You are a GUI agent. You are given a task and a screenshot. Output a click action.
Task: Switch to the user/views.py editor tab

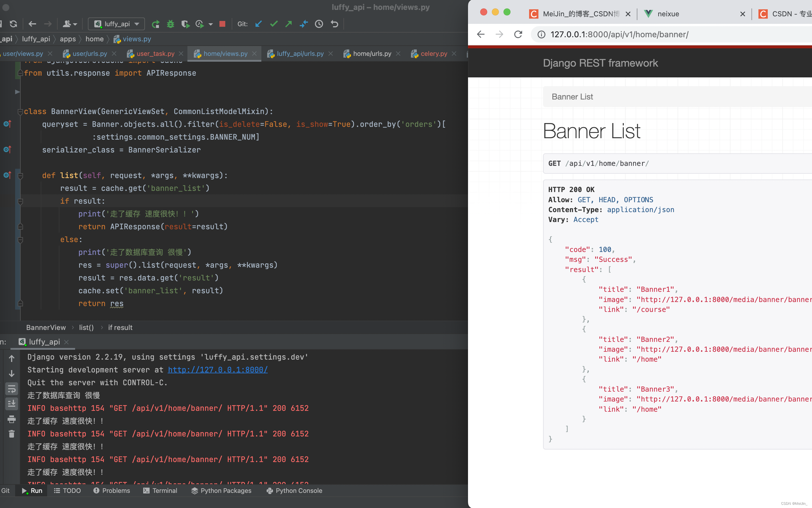pyautogui.click(x=23, y=54)
